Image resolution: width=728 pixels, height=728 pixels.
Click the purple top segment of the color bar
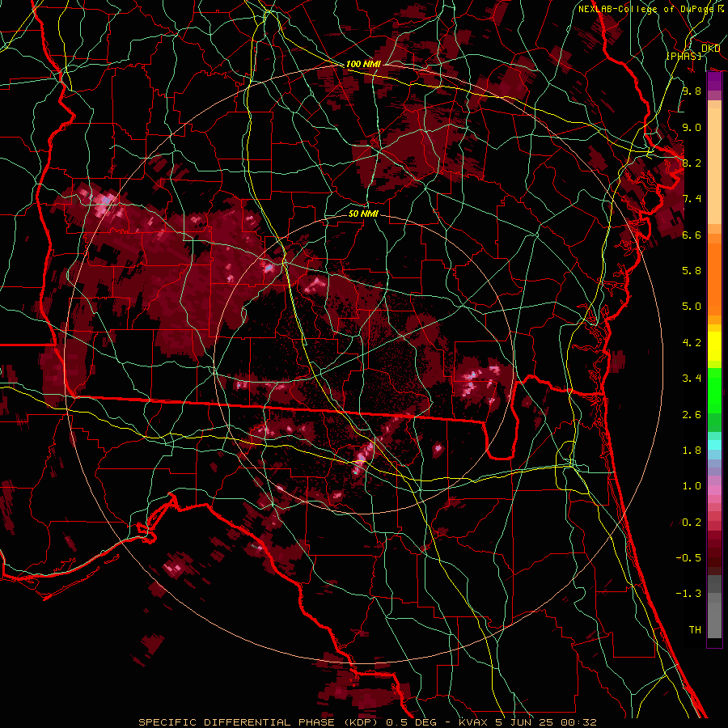coord(714,82)
